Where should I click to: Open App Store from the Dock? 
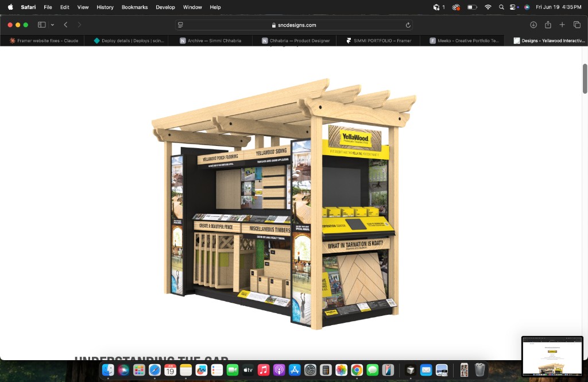[x=295, y=371]
